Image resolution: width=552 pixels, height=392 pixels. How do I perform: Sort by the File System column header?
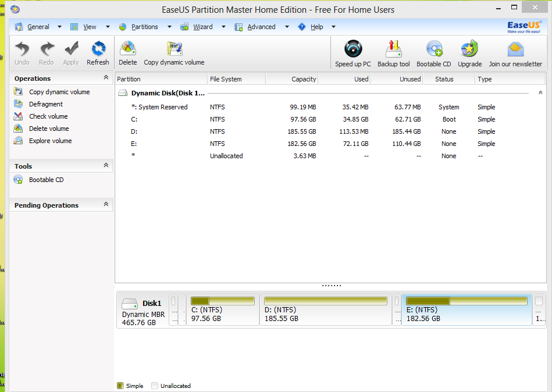(237, 79)
